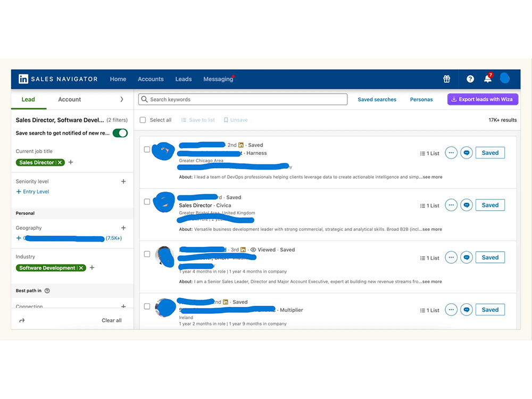Message the Harness lead

point(467,153)
